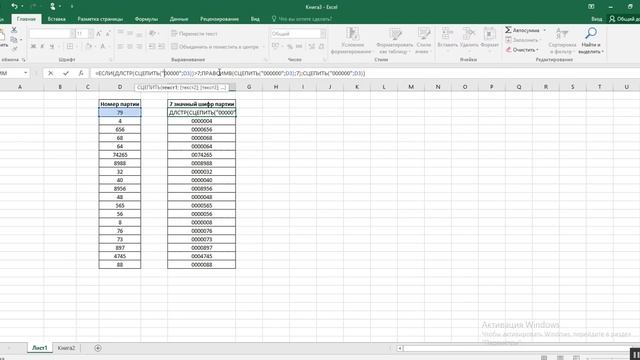640x360 pixels.
Task: Toggle Перенести текст wrap option
Action: pos(194,34)
